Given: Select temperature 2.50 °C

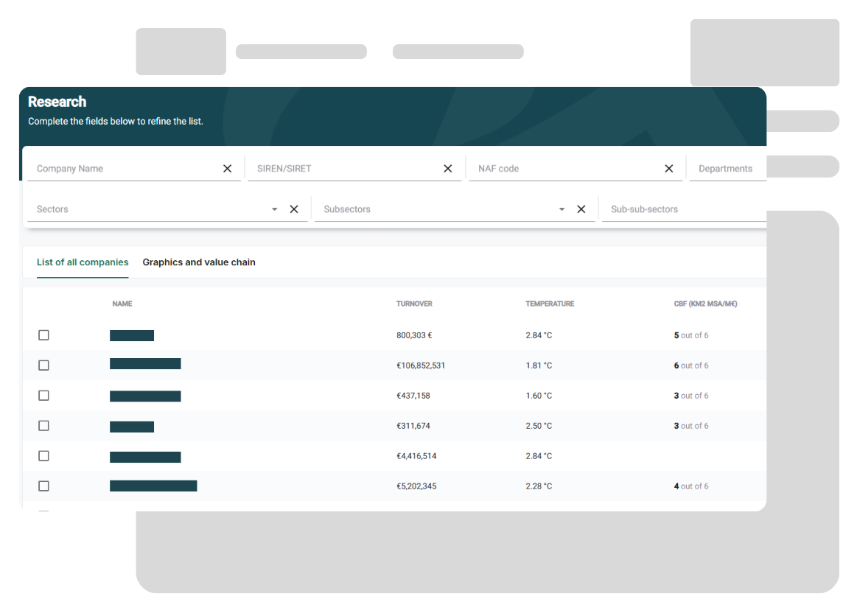Looking at the screenshot, I should pos(539,425).
